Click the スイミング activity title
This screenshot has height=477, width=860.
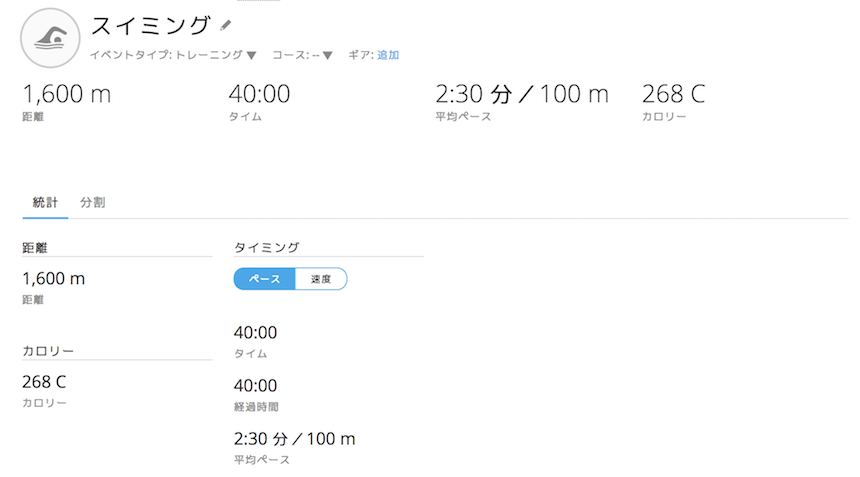point(151,27)
